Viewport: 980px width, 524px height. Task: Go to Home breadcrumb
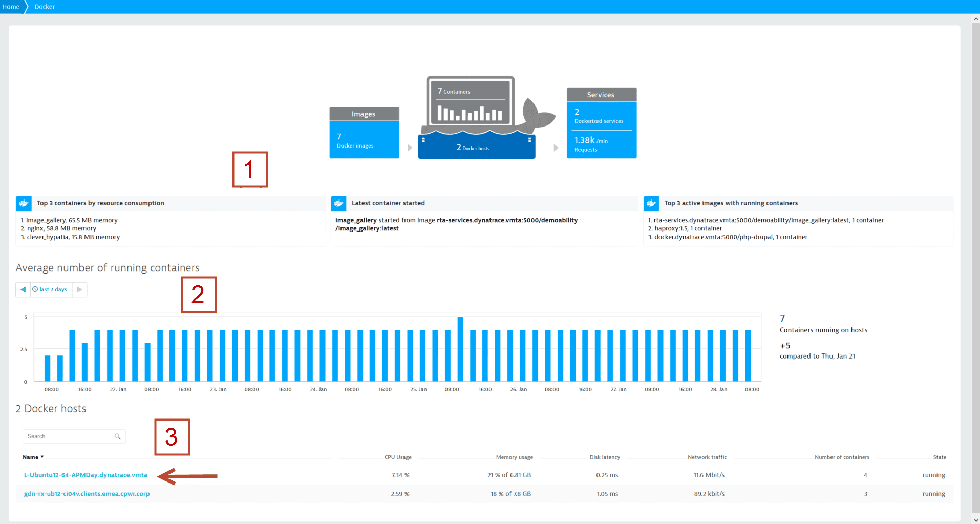tap(11, 7)
